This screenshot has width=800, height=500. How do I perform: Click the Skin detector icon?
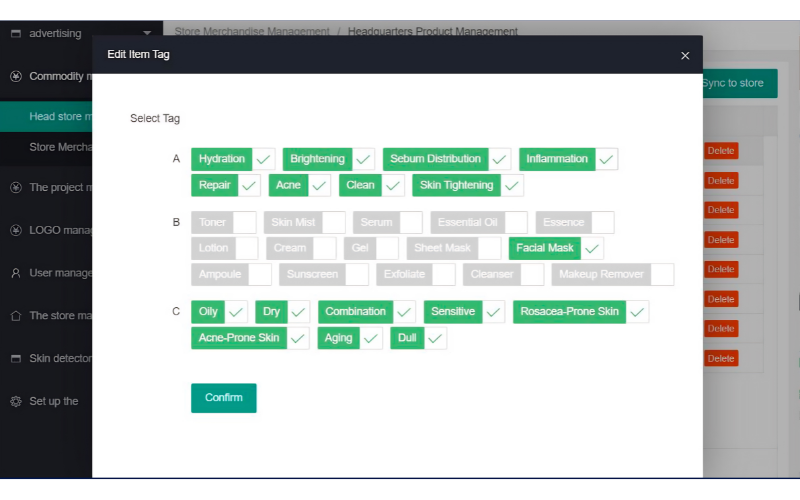coord(16,358)
